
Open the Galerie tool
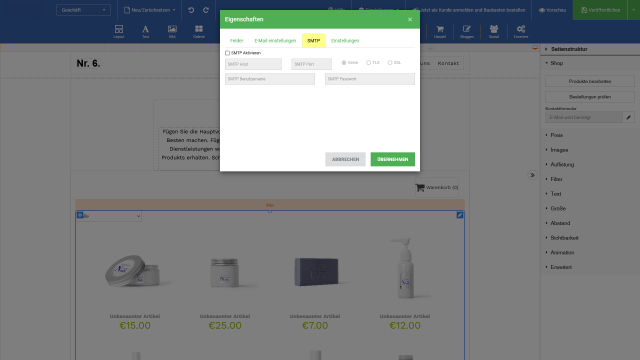[x=199, y=31]
